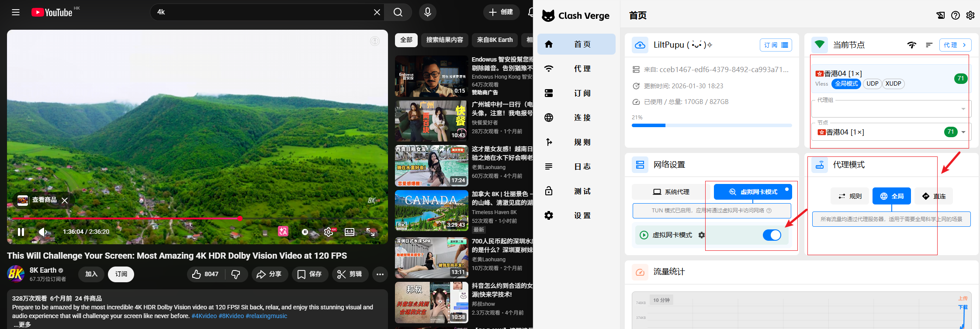Open Clash Verge settings gear icon
This screenshot has width=980, height=329.
point(970,15)
